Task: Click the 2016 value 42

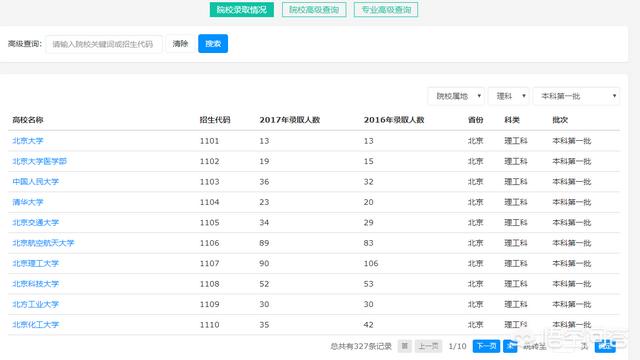Action: [x=369, y=324]
